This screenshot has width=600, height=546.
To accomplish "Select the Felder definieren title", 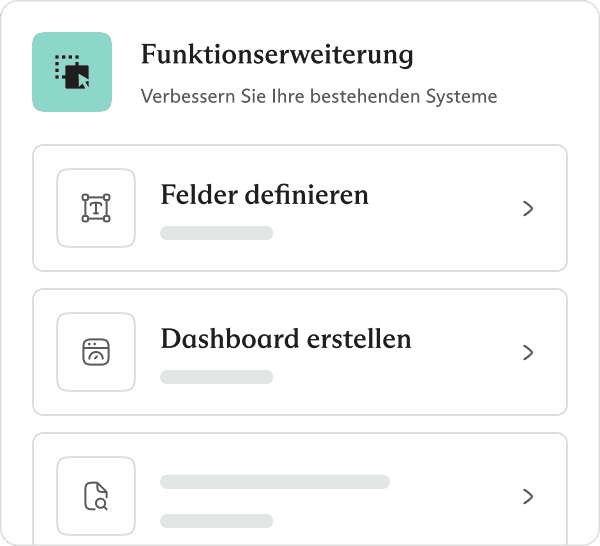I will click(264, 194).
